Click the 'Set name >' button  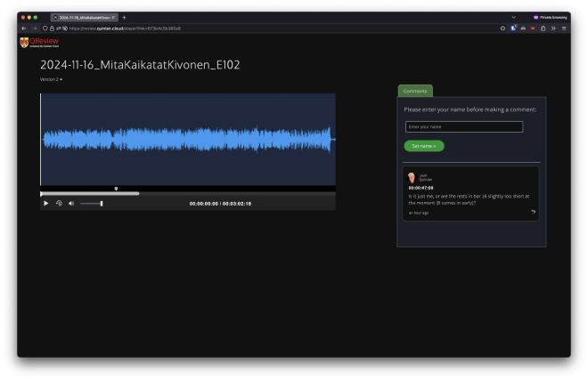pos(424,146)
